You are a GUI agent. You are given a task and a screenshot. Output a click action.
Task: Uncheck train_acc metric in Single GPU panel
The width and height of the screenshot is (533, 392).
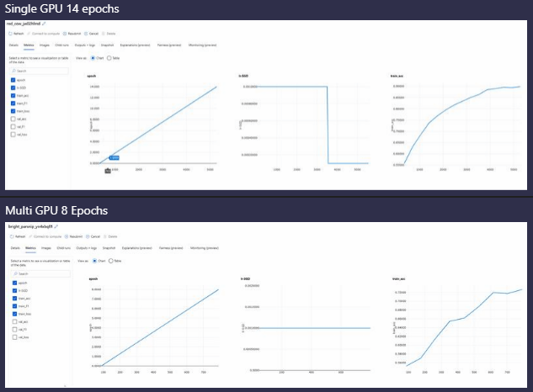[13, 96]
